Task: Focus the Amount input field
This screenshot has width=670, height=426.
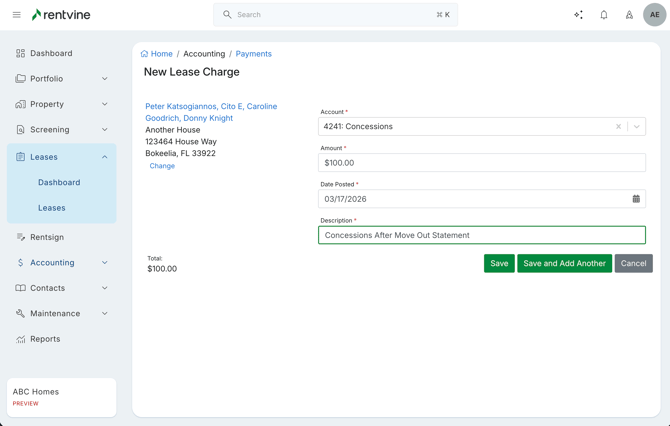Action: 481,163
